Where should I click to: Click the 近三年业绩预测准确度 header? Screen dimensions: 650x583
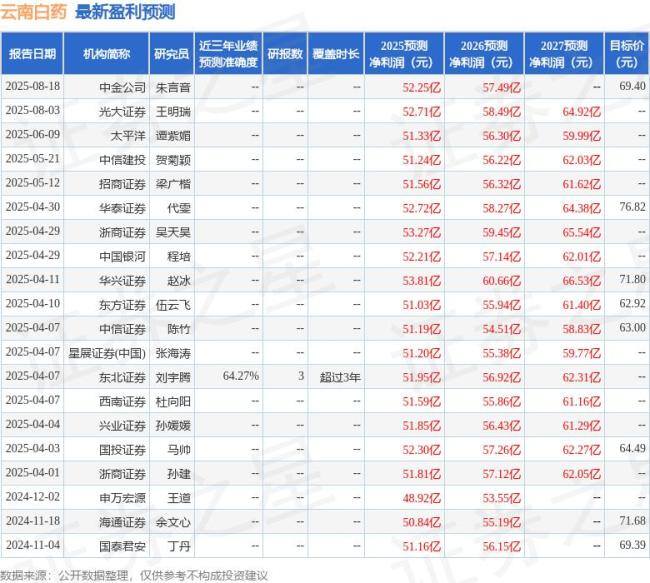tap(228, 54)
